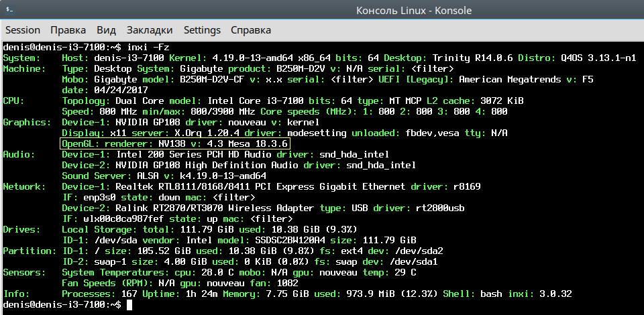This screenshot has width=644, height=315.
Task: Click '105.52 GiB' root partition size
Action: click(164, 251)
